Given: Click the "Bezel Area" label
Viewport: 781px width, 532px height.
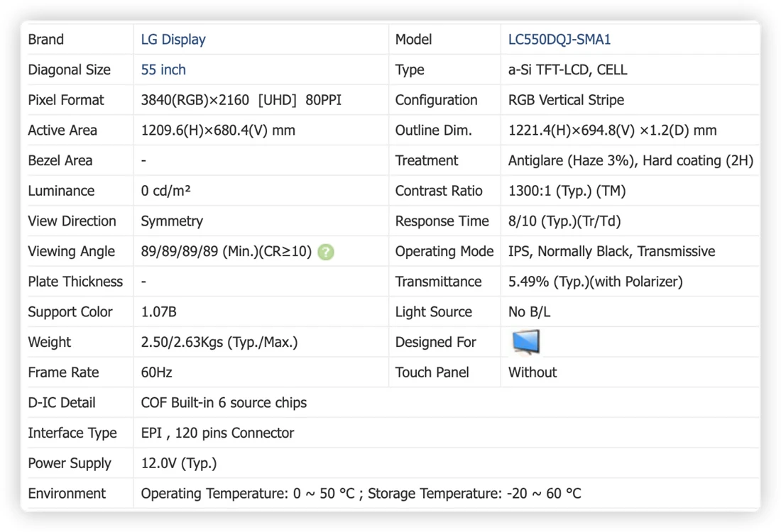Looking at the screenshot, I should click(60, 161).
